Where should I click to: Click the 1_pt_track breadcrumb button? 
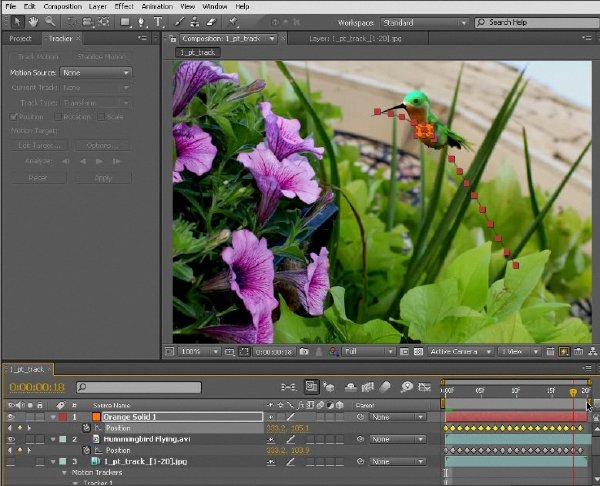pos(198,52)
